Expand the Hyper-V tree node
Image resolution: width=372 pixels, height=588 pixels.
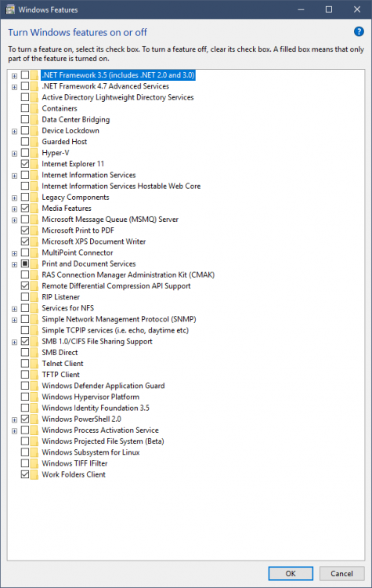point(14,154)
